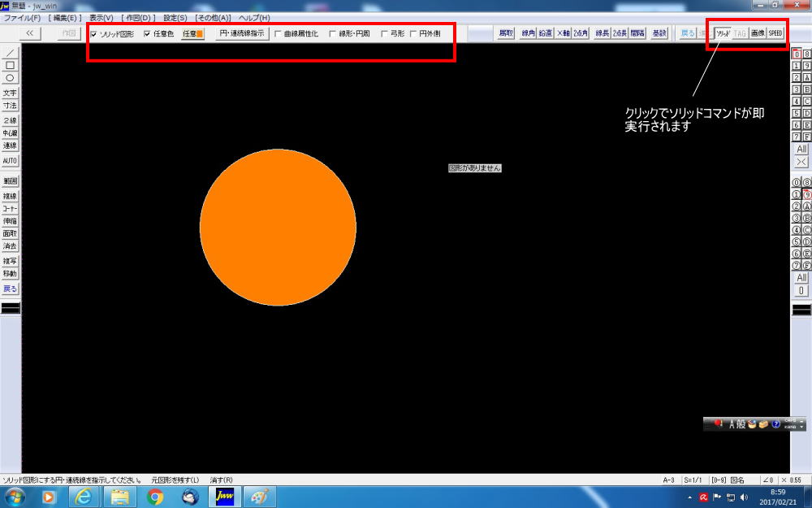Toggle circled layer group 9

click(807, 194)
